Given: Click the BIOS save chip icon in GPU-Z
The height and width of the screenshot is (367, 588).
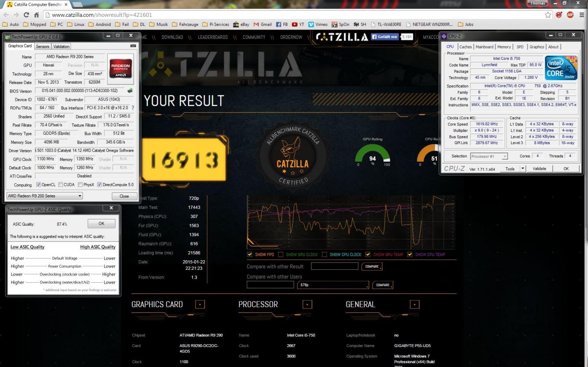Looking at the screenshot, I should click(130, 91).
